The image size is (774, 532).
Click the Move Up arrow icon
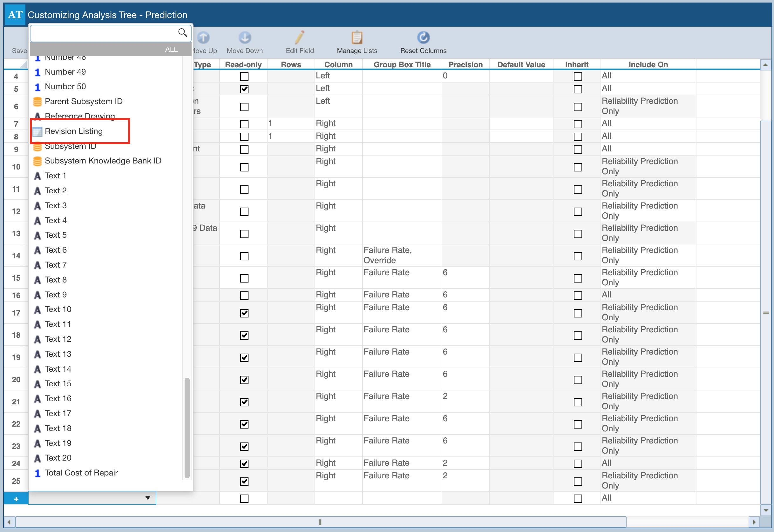(203, 38)
